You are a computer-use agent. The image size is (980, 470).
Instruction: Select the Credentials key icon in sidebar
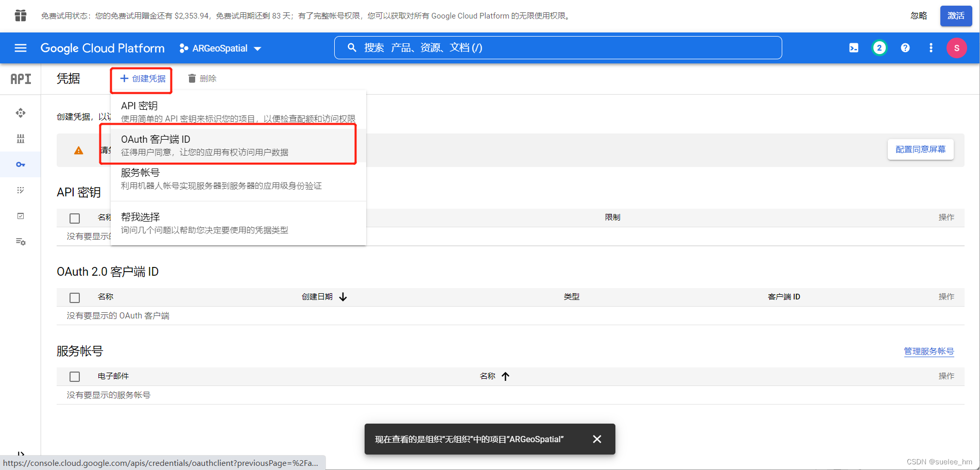click(x=21, y=164)
